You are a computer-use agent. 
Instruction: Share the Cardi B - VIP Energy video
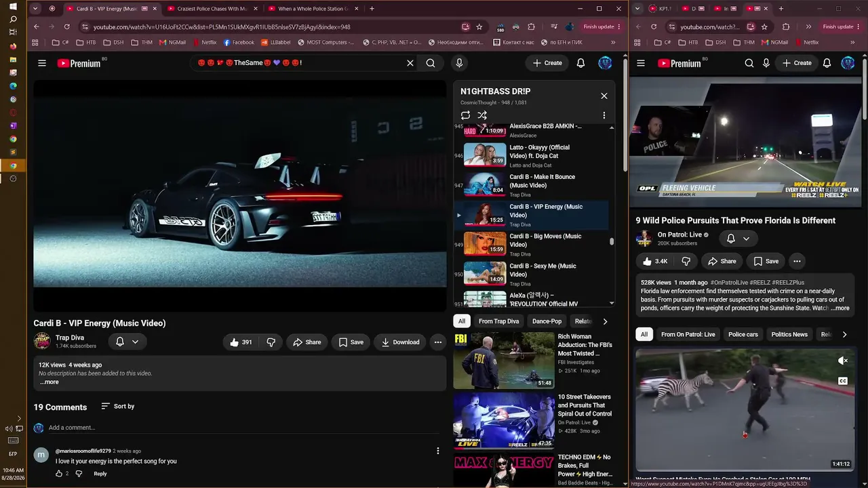(x=307, y=342)
